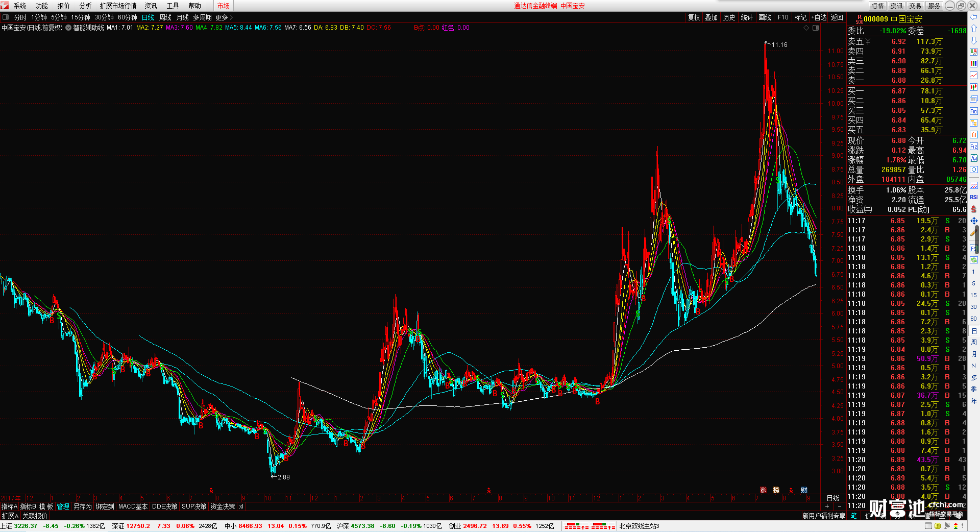Select the DDE决策 indicator tab

click(x=165, y=506)
